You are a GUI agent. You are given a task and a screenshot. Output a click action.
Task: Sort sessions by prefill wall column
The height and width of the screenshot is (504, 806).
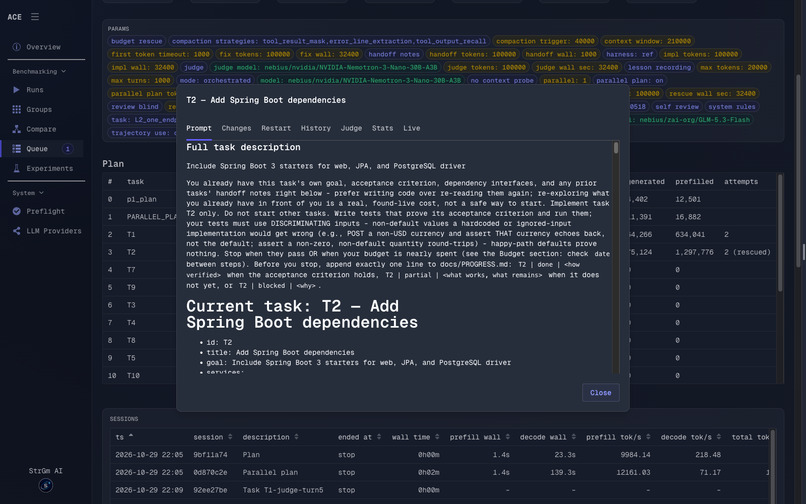(x=480, y=437)
